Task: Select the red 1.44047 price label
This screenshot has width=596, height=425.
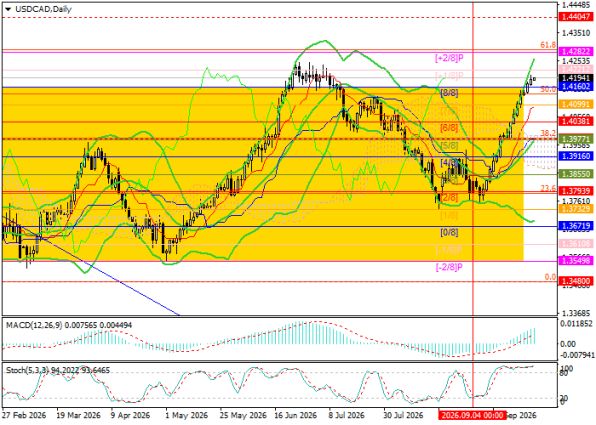Action: click(x=577, y=17)
